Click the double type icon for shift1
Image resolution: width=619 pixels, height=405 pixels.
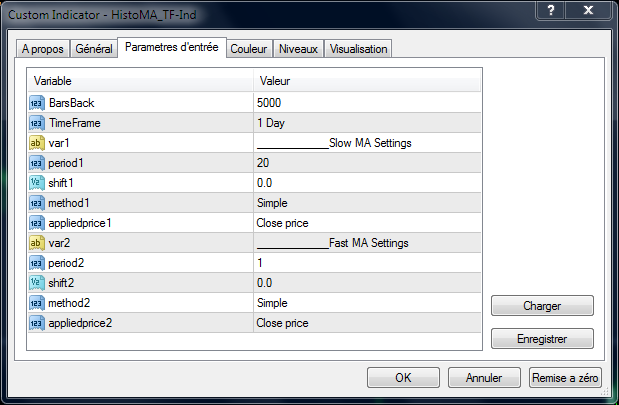38,183
